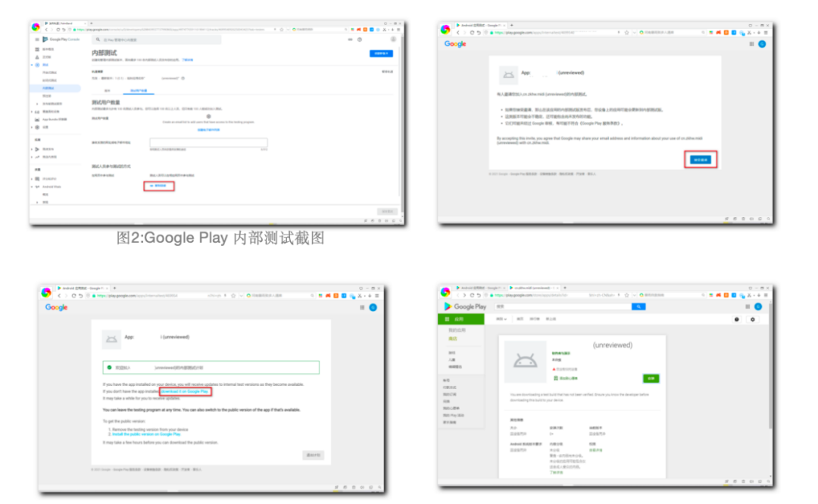The height and width of the screenshot is (504, 818).
Task: Open the Google apps grid on the joined-test page window
Action: point(362,307)
